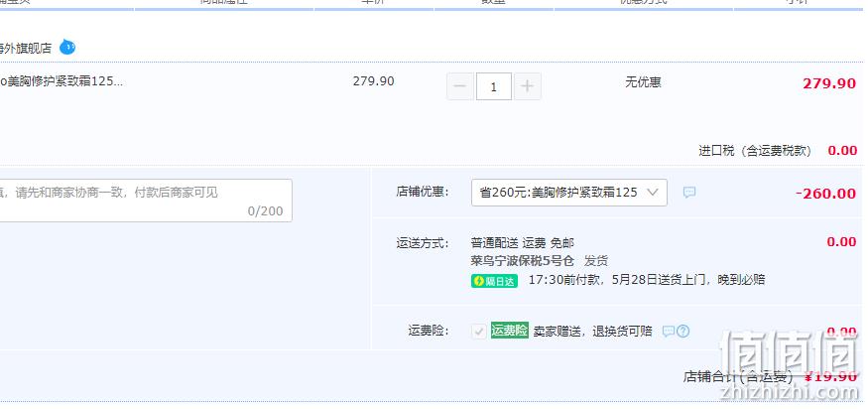Click the chat bubble icon after 退换货可赔
Viewport: 868px width, 409px height.
tap(669, 332)
